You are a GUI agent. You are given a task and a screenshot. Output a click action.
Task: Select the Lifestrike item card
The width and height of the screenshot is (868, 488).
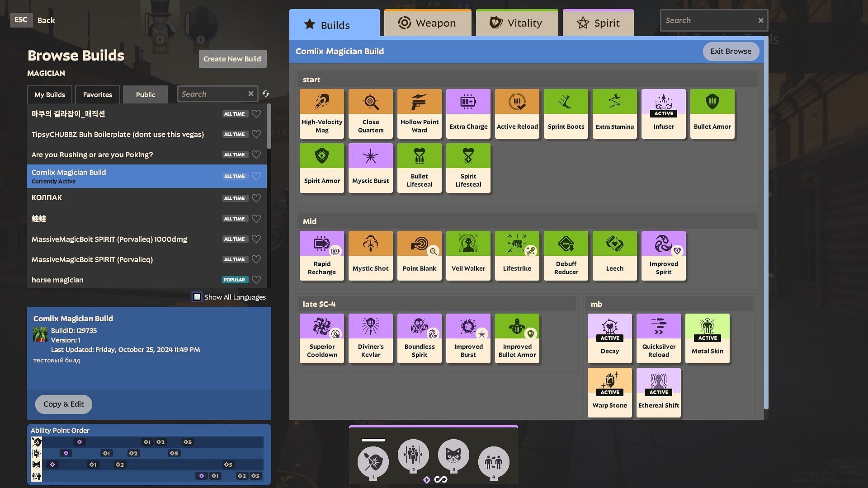pos(517,255)
